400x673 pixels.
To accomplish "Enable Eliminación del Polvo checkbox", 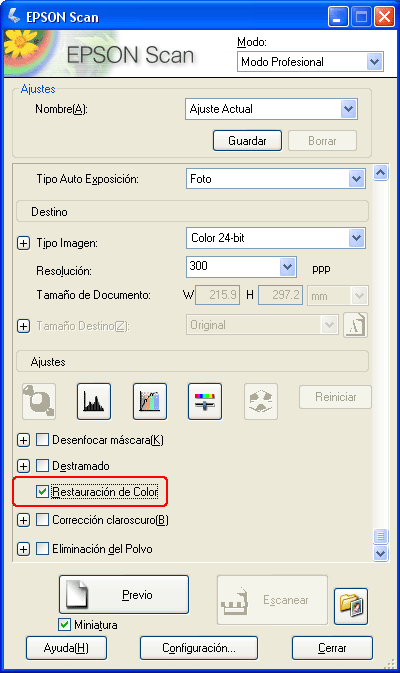I will coord(42,549).
